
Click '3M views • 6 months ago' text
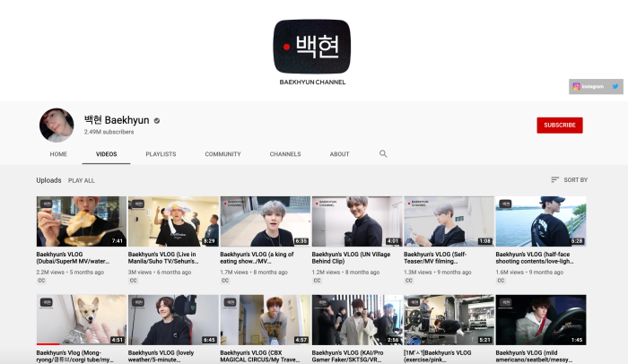click(x=160, y=272)
